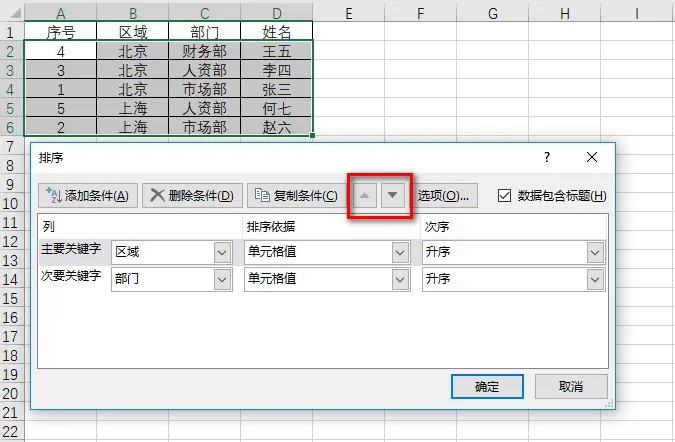Select column H header
Viewport: 675px width, 442px height.
564,13
